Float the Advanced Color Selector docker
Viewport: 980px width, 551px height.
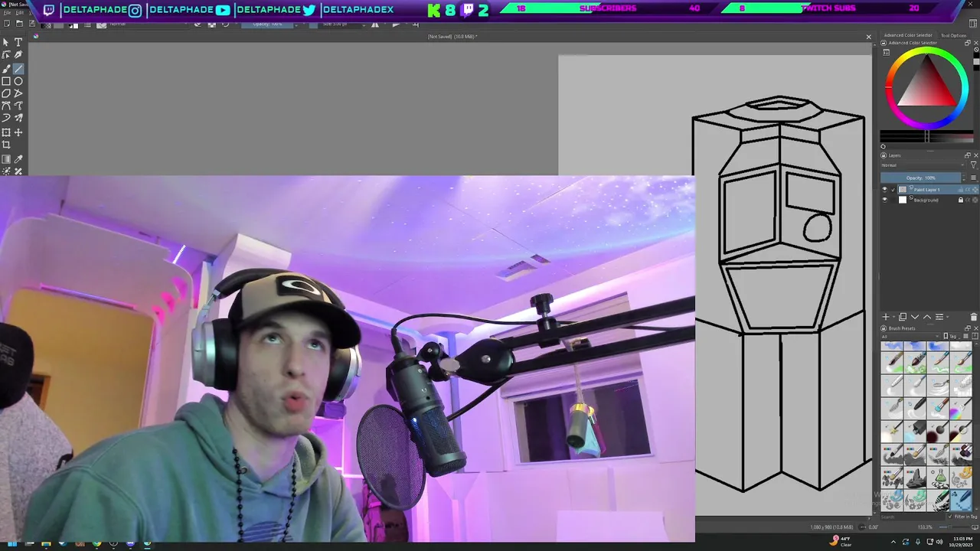[x=967, y=43]
